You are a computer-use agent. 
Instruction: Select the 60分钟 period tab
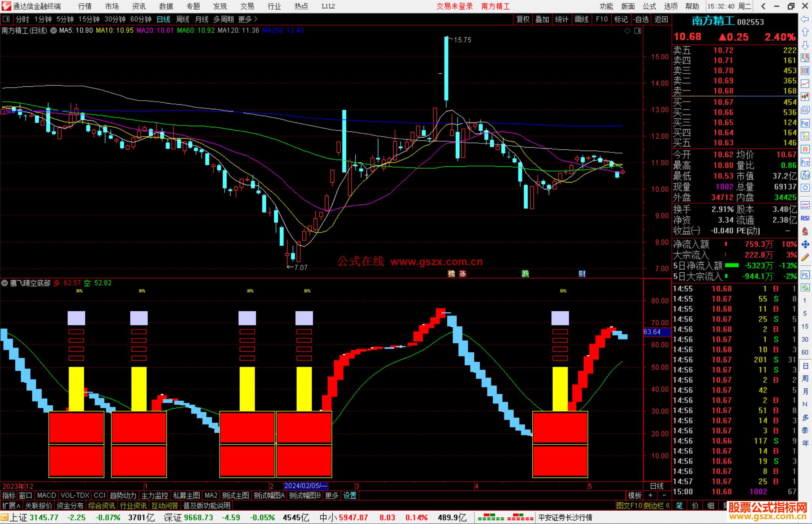pos(141,19)
